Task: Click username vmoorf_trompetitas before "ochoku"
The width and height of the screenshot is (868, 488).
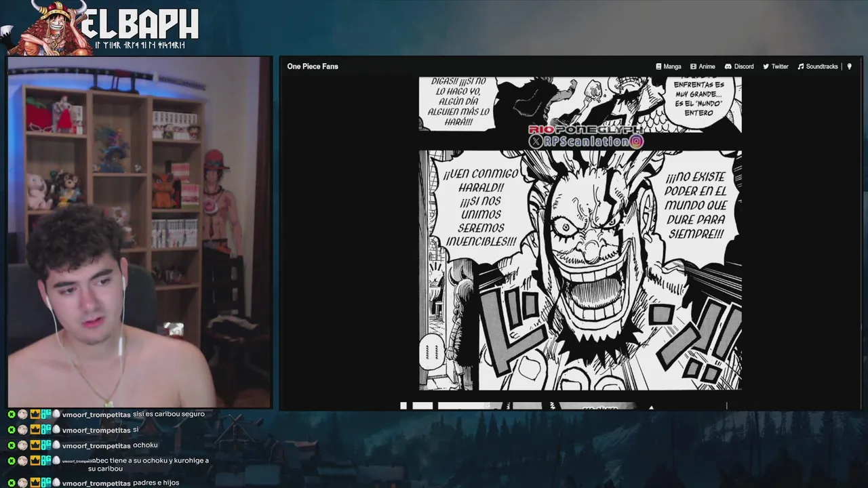Action: (96, 446)
